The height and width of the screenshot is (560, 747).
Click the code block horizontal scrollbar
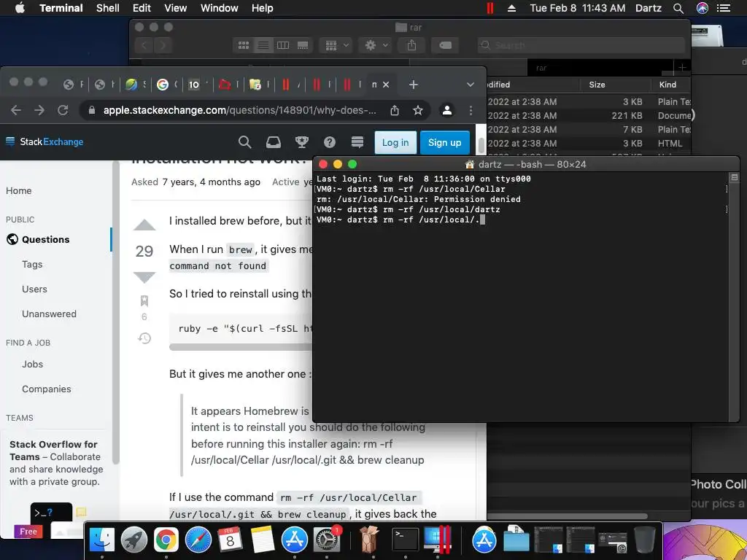click(241, 347)
